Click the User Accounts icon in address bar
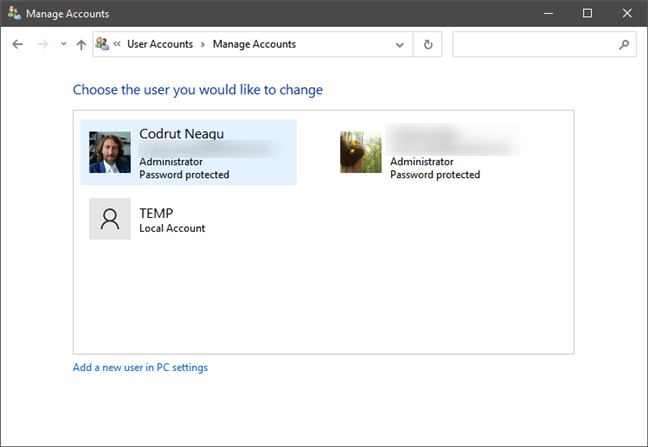648x447 pixels. [102, 44]
